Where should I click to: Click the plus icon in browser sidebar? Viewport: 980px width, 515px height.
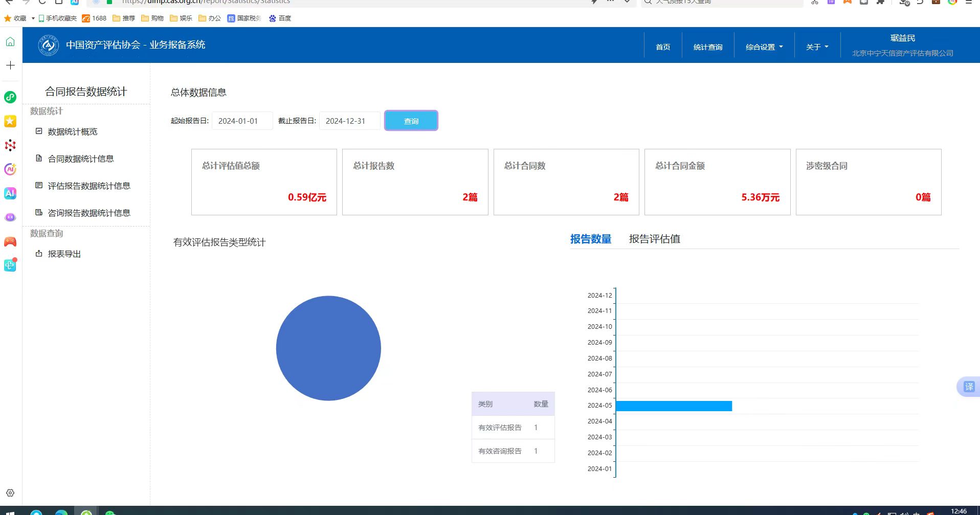(x=10, y=65)
